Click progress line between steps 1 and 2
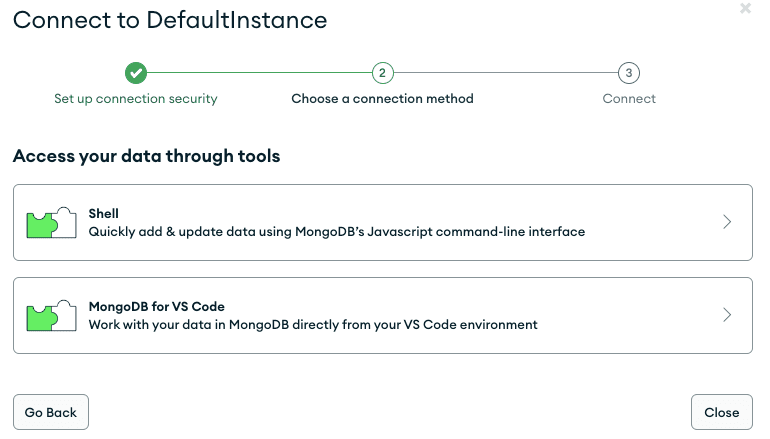This screenshot has width=770, height=439. (x=259, y=72)
